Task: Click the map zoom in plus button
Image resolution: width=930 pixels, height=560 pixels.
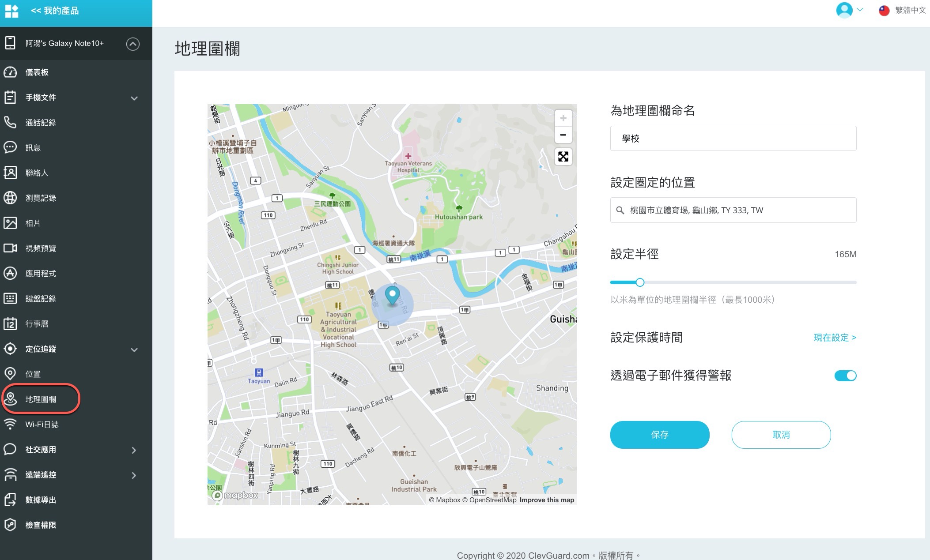Action: tap(563, 118)
